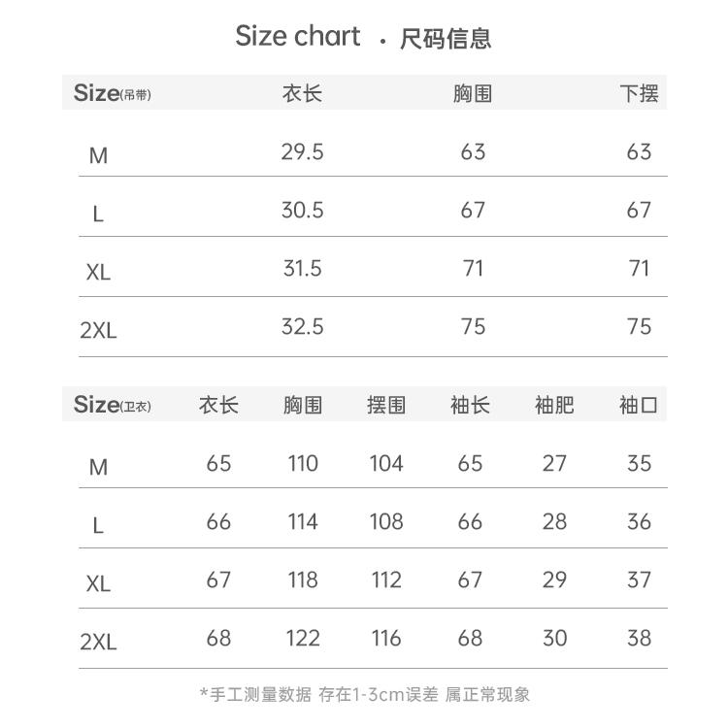Select the 衣长 header in the 吊带 table
Screen dimensions: 728x728
click(302, 94)
